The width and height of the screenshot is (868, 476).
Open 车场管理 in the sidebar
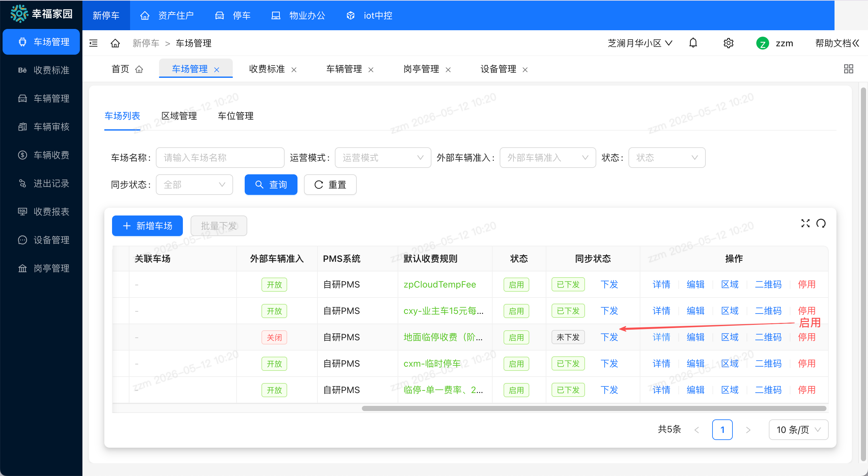click(x=41, y=42)
